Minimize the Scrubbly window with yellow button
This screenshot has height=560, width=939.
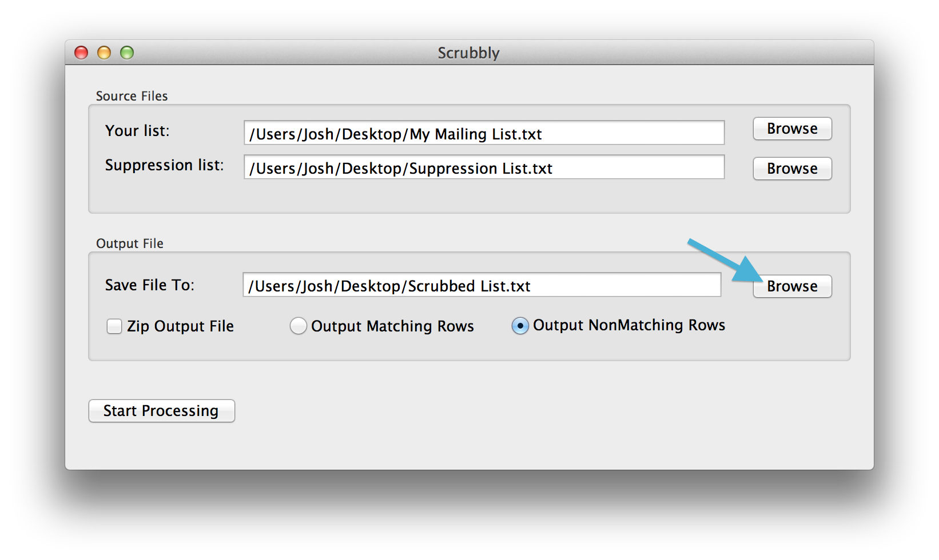tap(104, 53)
